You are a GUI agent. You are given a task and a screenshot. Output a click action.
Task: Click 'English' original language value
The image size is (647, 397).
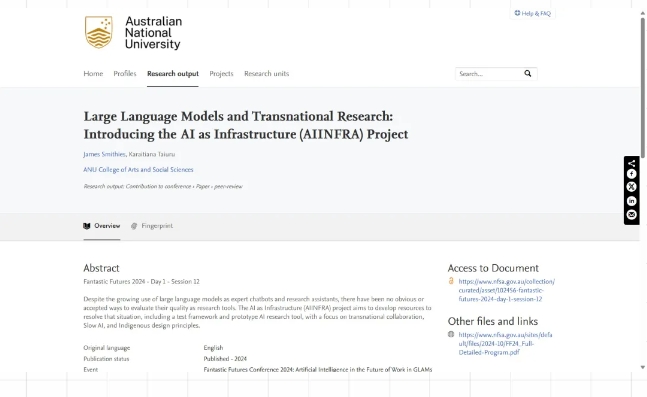[213, 347]
